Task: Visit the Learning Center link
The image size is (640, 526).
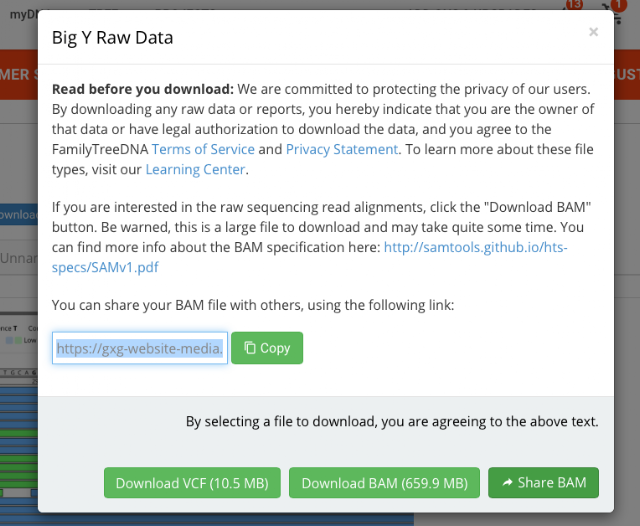Action: coord(196,169)
